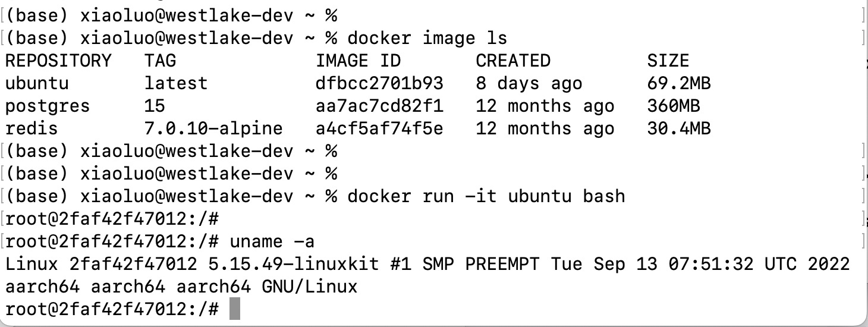Click image ID a4cf5af74f5e
Image resolution: width=868 pixels, height=327 pixels.
(x=379, y=128)
